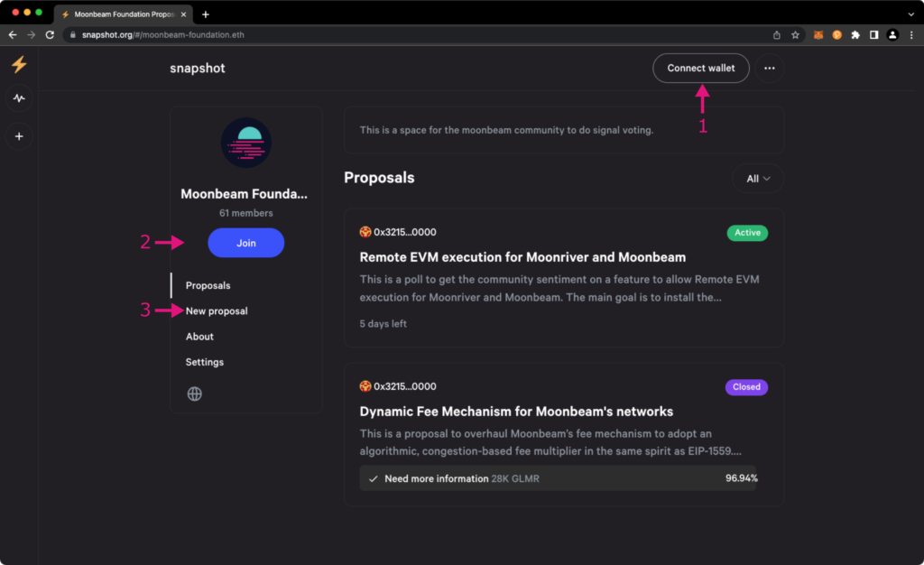
Task: Click the share page icon in address bar
Action: (777, 35)
